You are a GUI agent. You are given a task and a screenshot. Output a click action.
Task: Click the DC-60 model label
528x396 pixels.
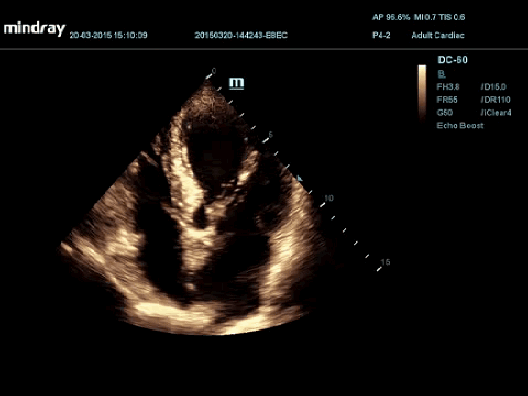[x=452, y=60]
